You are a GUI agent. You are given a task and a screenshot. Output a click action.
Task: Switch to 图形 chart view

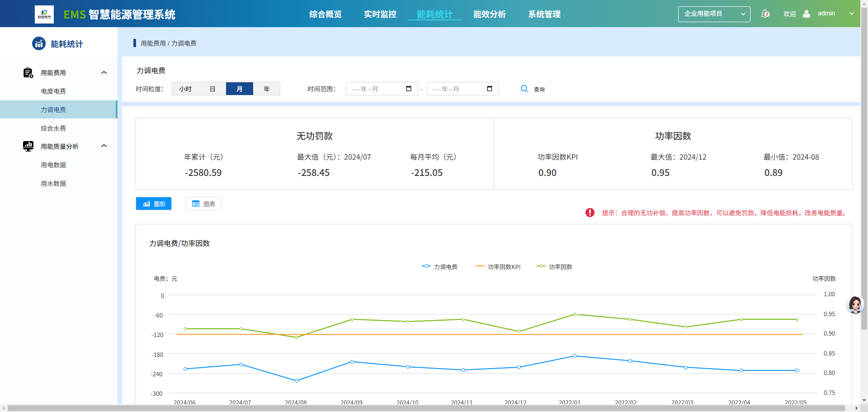154,204
